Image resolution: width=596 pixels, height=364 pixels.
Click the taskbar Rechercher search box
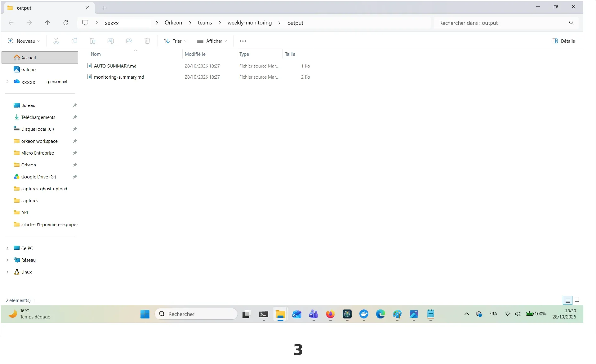click(196, 314)
